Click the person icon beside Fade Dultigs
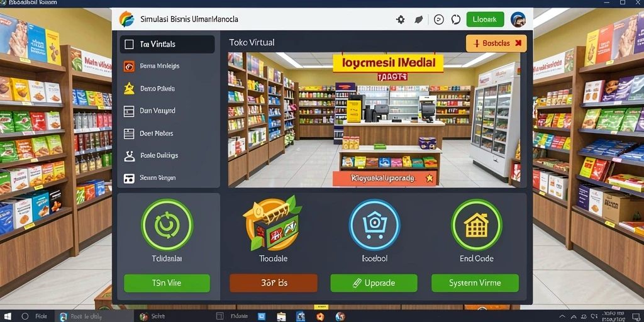 click(x=129, y=156)
